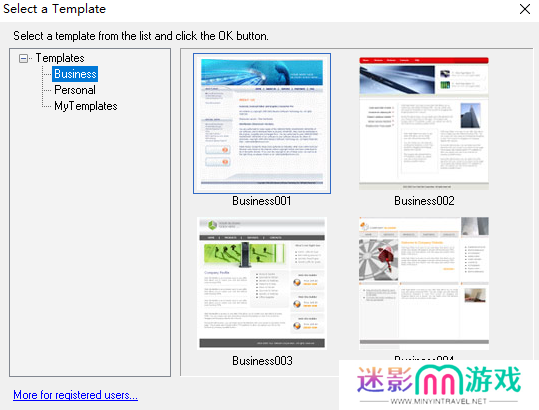539x410 pixels.
Task: Pick the green-banner Business003 thumbnail
Action: [262, 283]
